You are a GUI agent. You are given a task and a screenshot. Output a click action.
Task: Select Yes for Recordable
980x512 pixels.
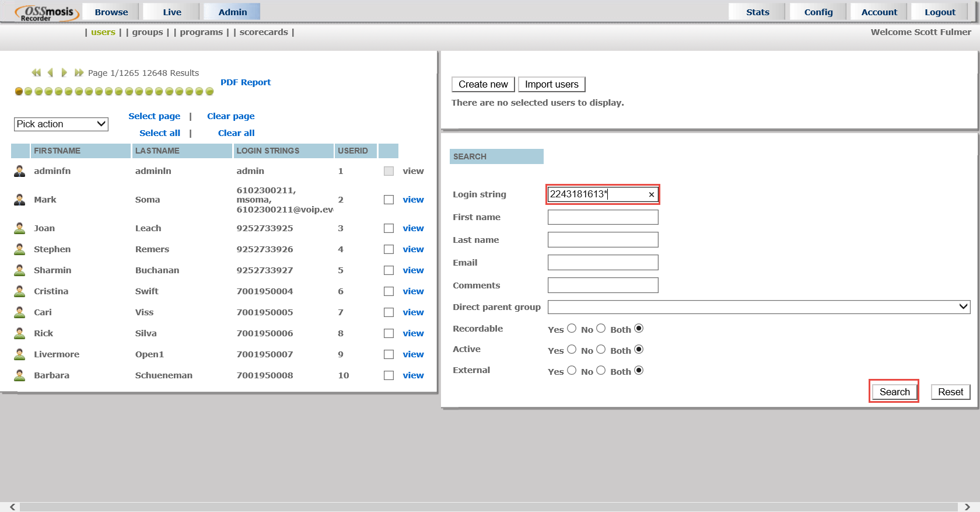tap(572, 329)
